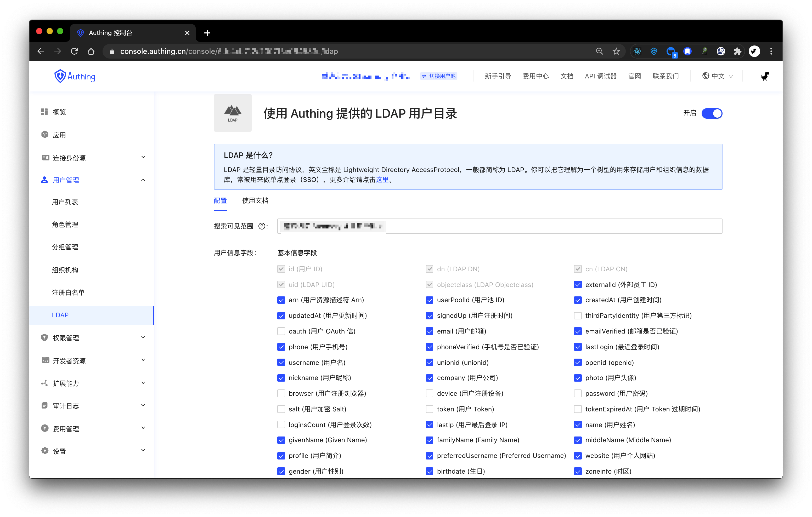Image resolution: width=812 pixels, height=517 pixels.
Task: Click the 切换用户池 button
Action: pyautogui.click(x=439, y=76)
